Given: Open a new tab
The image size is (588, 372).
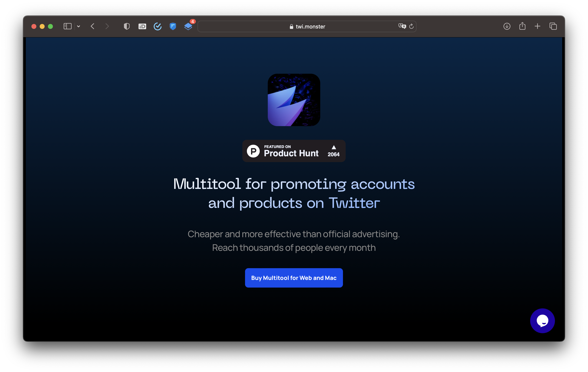Looking at the screenshot, I should click(537, 26).
